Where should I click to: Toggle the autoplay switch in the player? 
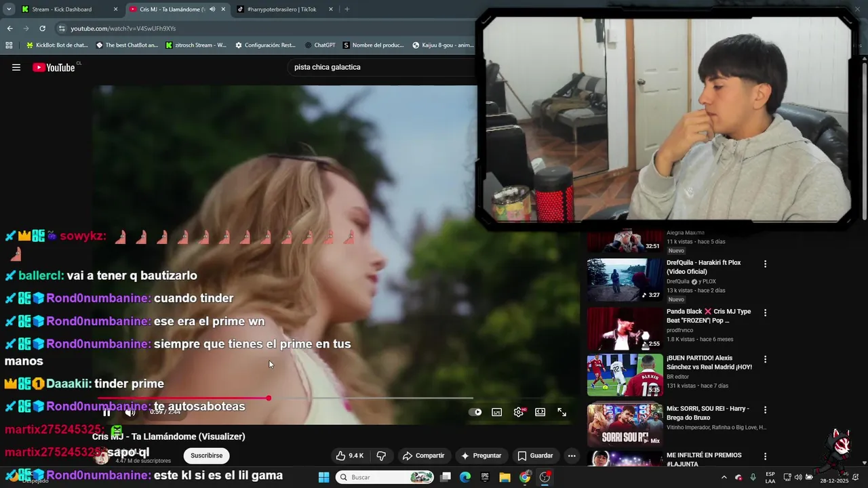pyautogui.click(x=475, y=412)
